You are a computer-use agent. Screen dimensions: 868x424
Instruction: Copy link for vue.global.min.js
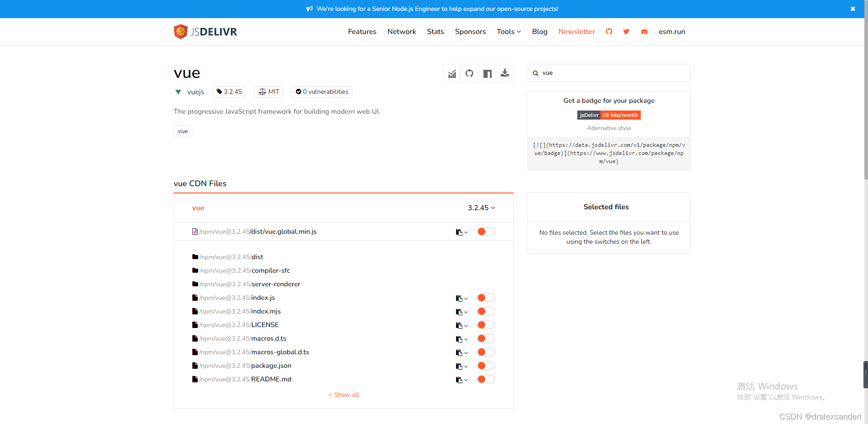click(462, 232)
